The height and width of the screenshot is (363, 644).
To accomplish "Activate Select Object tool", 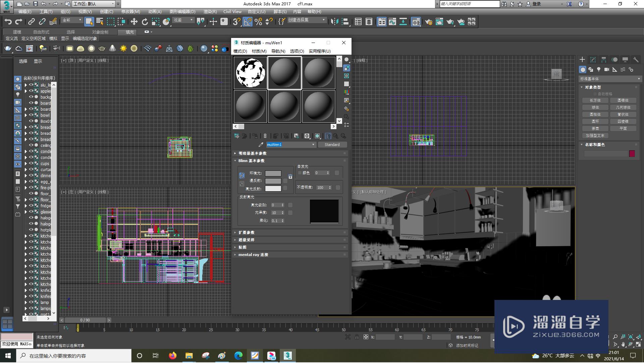I will coord(89,22).
